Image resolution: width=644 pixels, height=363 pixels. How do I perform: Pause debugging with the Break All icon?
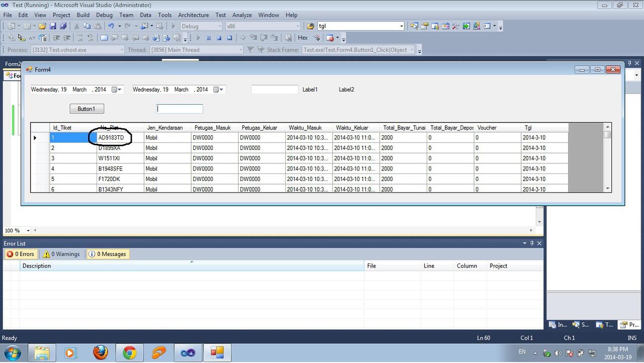[208, 38]
